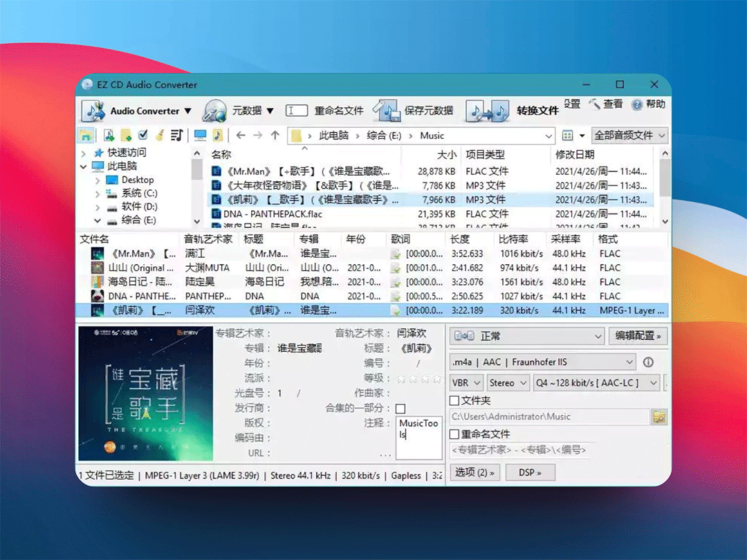The image size is (747, 560).
Task: Click the 保存元数据 save metadata icon
Action: tap(387, 111)
